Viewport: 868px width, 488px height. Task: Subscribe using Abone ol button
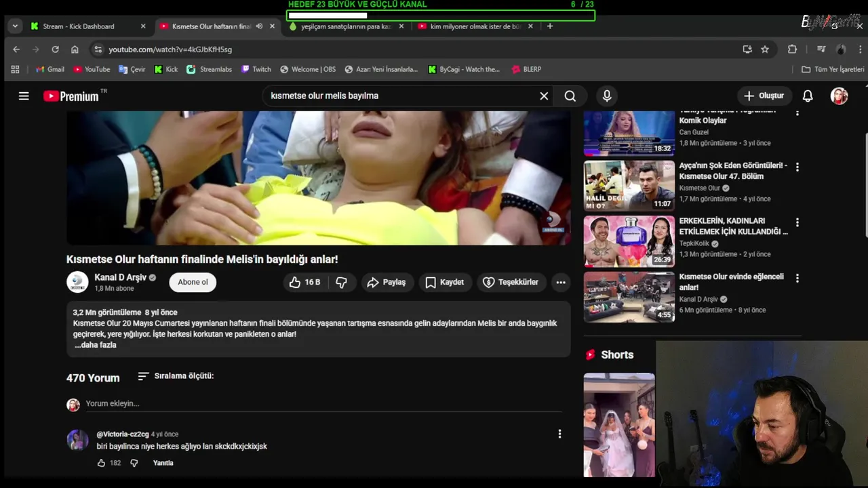(193, 282)
